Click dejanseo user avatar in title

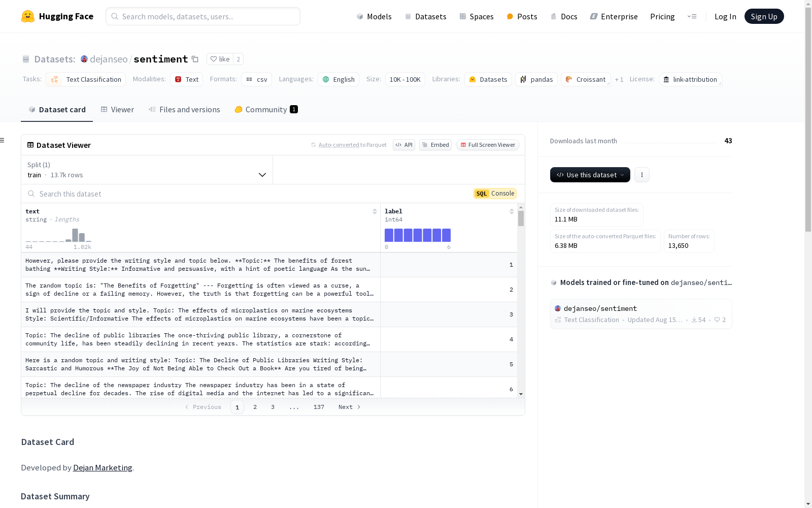click(x=84, y=59)
